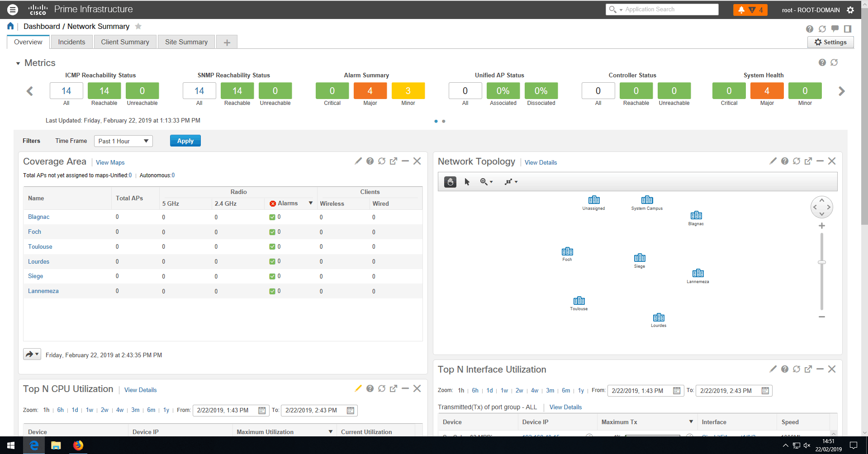Image resolution: width=868 pixels, height=454 pixels.
Task: Open Coverage Area export arrow dropdown
Action: 32,354
